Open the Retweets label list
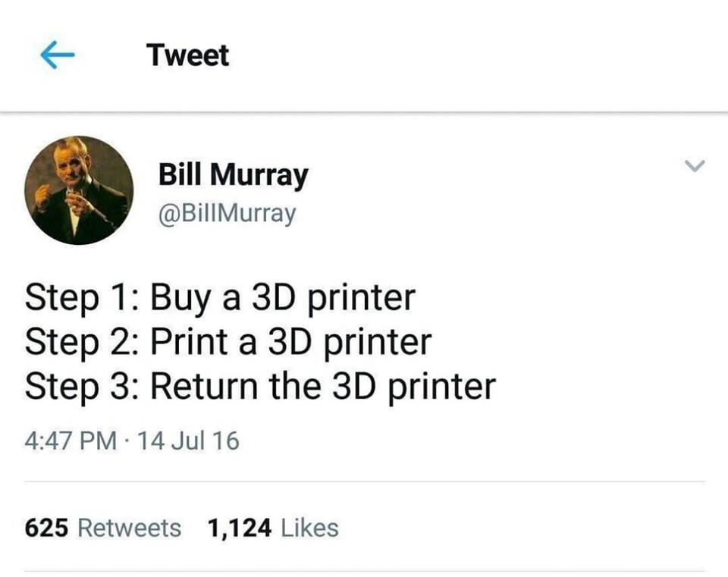 pos(129,528)
